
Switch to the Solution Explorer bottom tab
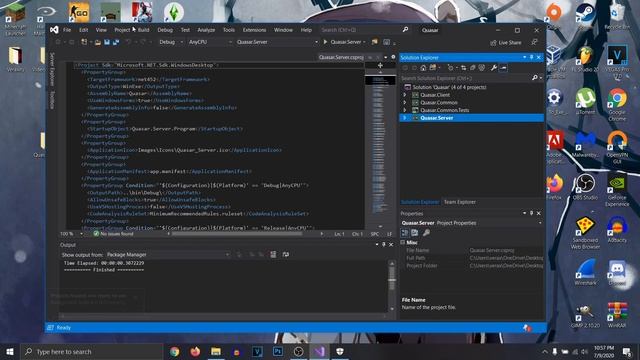tap(420, 202)
